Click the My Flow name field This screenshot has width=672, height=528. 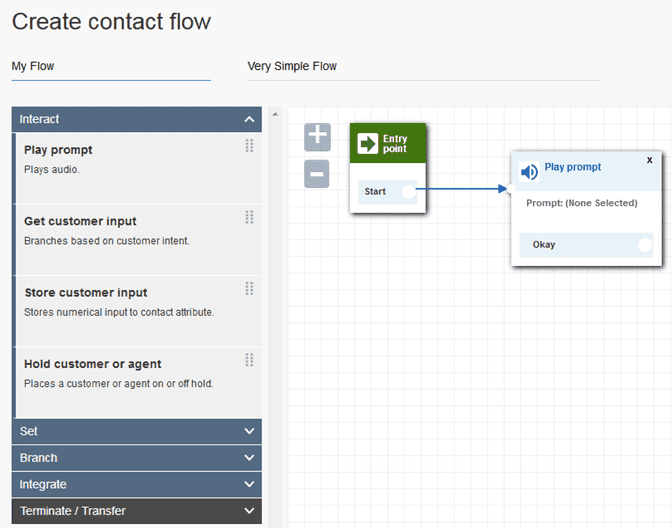[110, 67]
